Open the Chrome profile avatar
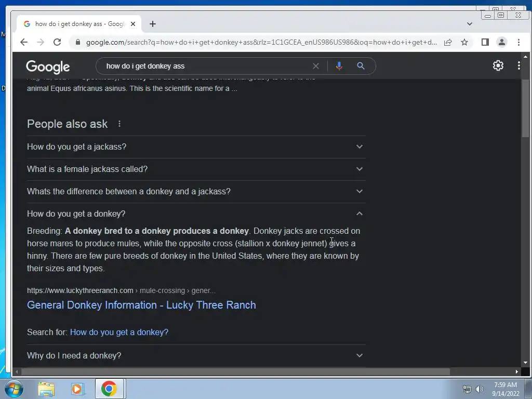 coord(502,42)
